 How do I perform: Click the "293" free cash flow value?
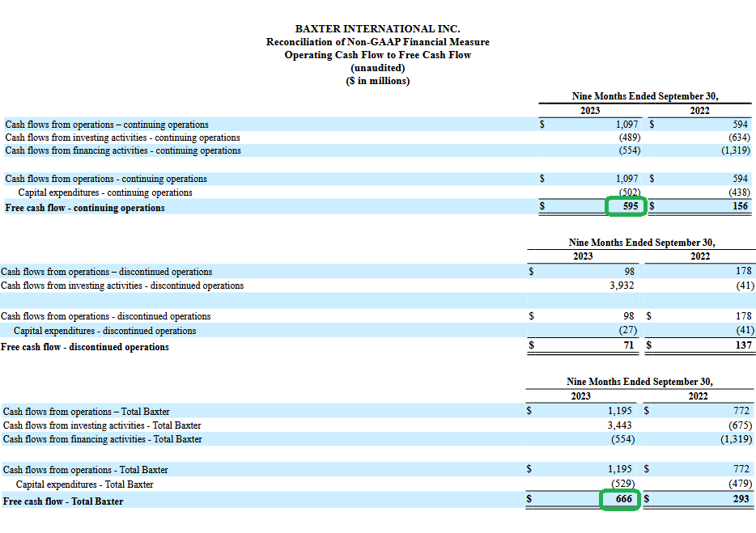[x=741, y=499]
